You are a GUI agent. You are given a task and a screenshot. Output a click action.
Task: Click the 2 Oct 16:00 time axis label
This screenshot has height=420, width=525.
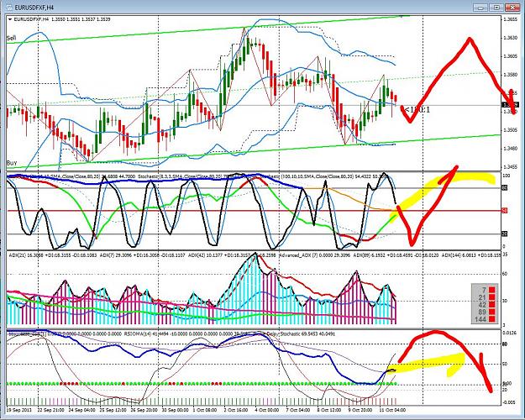[236, 410]
